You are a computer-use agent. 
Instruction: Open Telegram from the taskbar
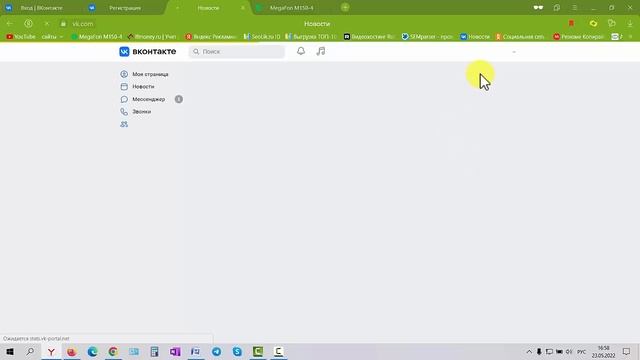point(216,351)
